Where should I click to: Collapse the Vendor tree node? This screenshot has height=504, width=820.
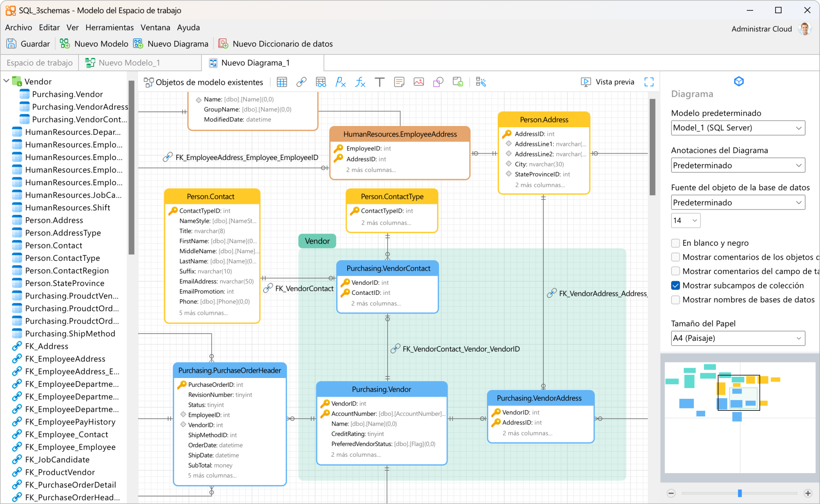click(x=6, y=81)
